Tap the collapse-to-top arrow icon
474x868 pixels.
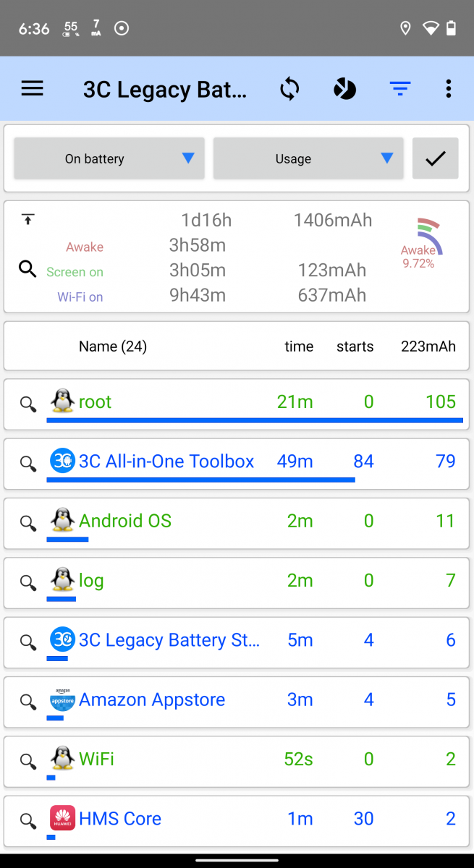point(28,219)
